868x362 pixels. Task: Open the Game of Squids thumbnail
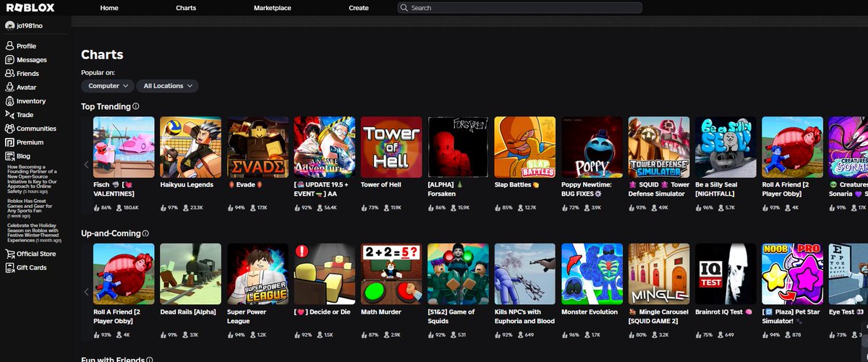(x=458, y=274)
